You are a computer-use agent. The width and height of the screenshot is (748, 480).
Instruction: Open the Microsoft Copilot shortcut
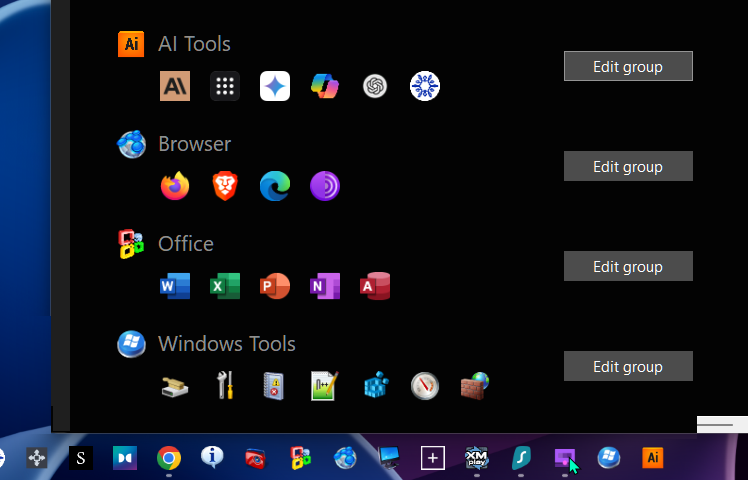pos(325,86)
